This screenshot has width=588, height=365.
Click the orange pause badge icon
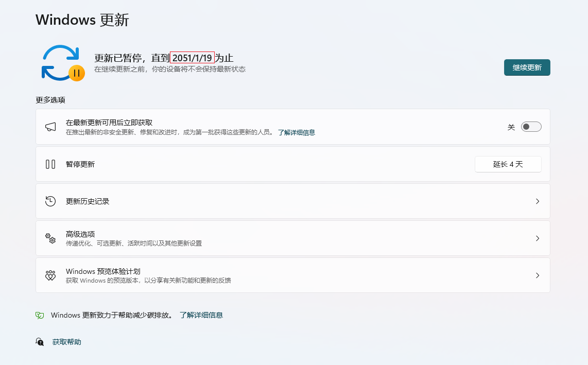tap(77, 73)
